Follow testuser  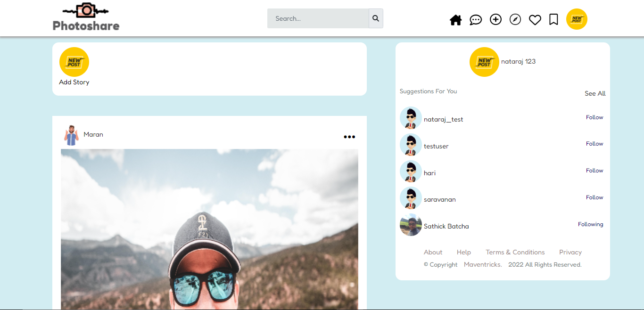[x=594, y=144]
